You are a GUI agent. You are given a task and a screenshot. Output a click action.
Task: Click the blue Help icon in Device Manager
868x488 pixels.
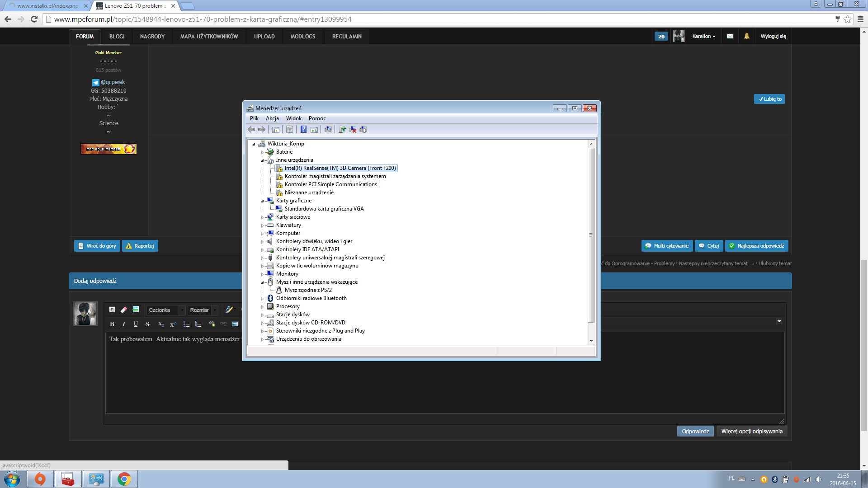(x=303, y=130)
